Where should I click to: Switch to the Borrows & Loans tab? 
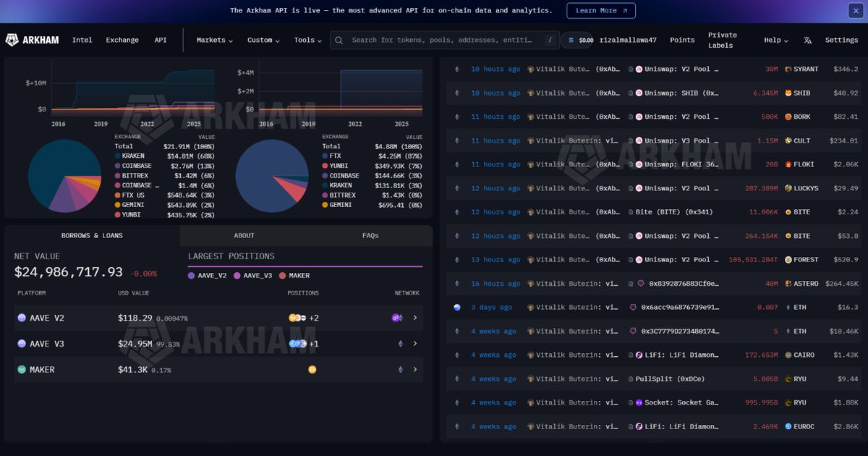pyautogui.click(x=92, y=236)
